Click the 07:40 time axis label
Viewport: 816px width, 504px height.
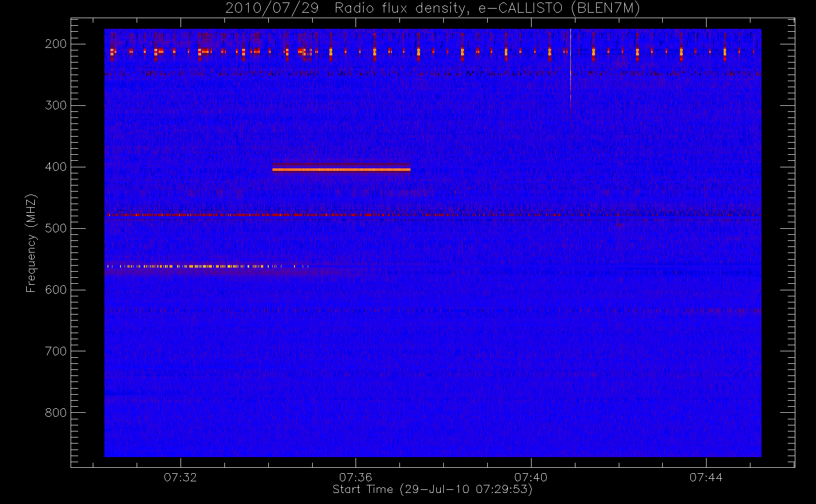[x=531, y=477]
